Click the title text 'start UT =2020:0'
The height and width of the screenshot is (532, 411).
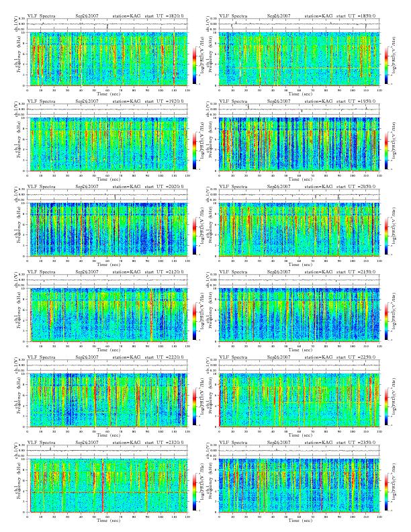[164, 187]
